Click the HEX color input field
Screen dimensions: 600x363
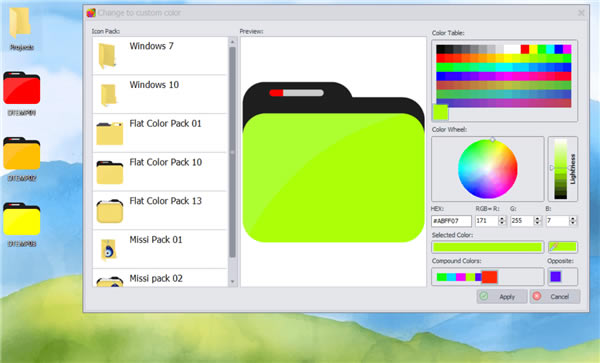(x=451, y=221)
